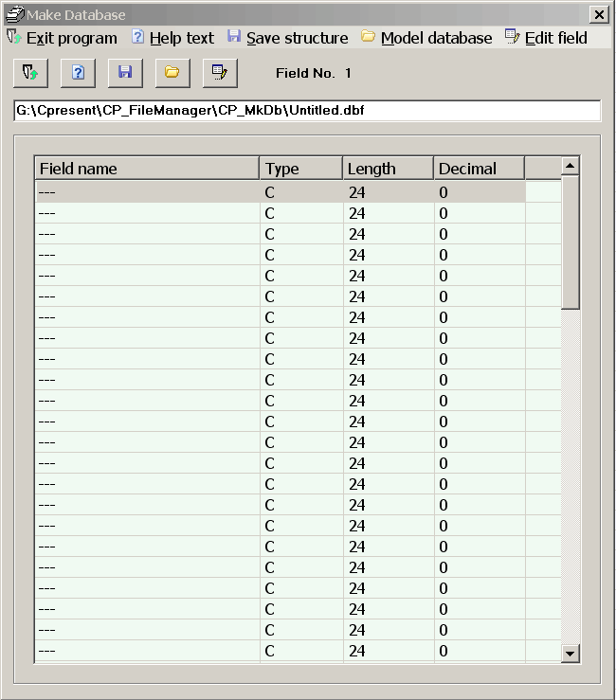
Task: Click the Edit field pencil icon button
Action: (219, 73)
